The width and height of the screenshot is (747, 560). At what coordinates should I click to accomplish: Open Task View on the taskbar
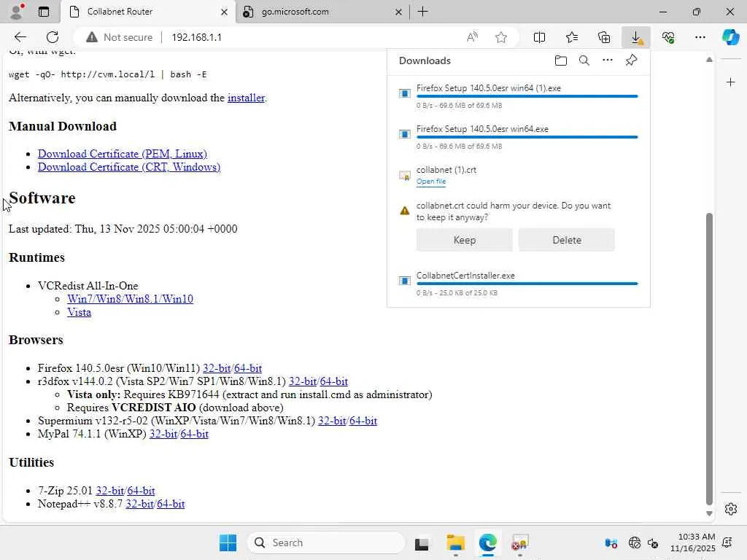coord(422,543)
